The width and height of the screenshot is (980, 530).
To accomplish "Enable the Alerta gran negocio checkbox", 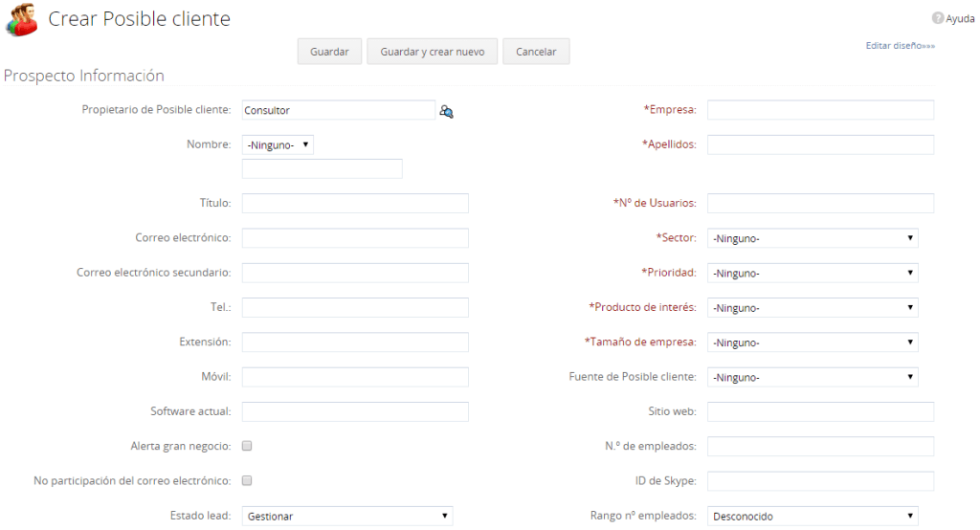I will pos(247,446).
